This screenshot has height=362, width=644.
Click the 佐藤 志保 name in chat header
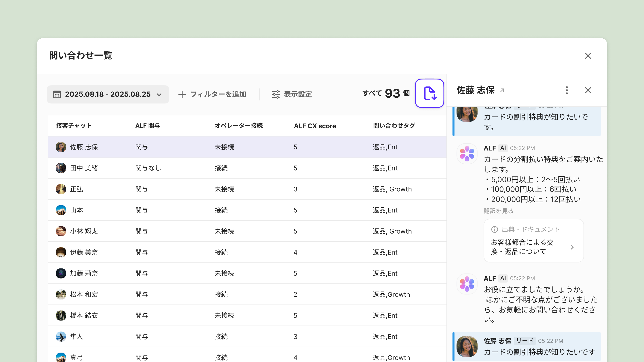(x=475, y=90)
